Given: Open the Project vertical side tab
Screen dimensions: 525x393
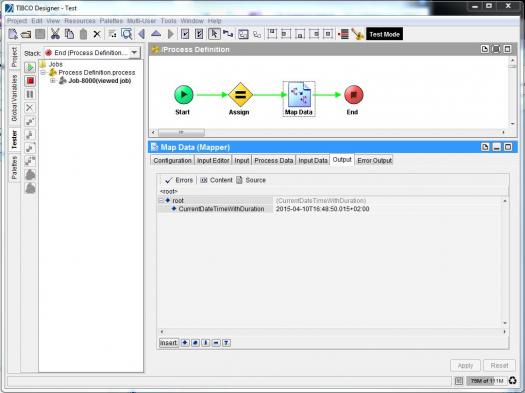Looking at the screenshot, I should tap(14, 57).
